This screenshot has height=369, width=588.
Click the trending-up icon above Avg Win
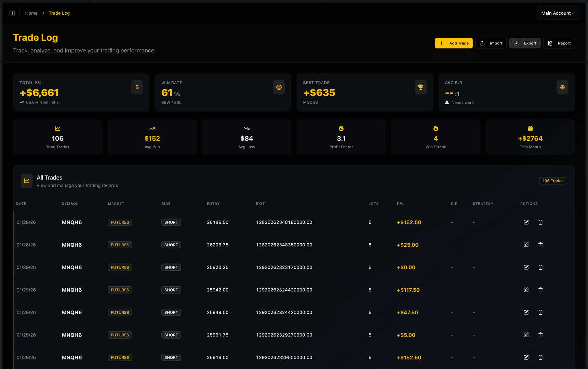point(152,128)
